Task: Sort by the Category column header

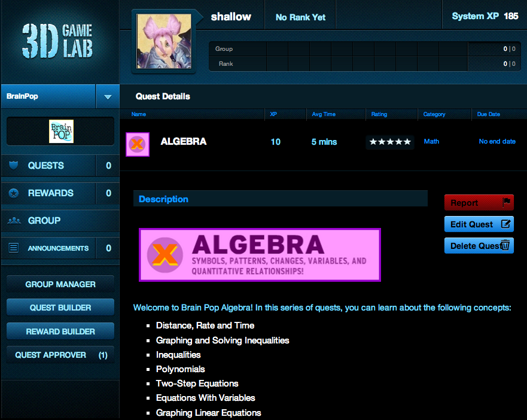Action: 434,114
